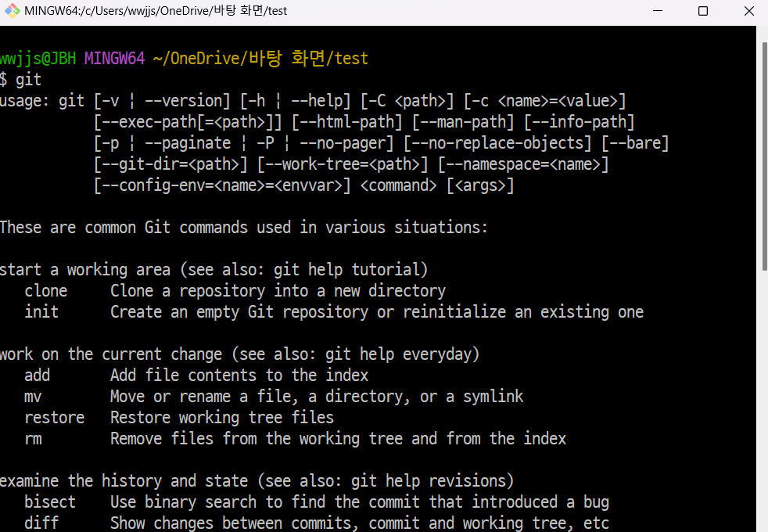Click the '--bare' option

click(635, 143)
